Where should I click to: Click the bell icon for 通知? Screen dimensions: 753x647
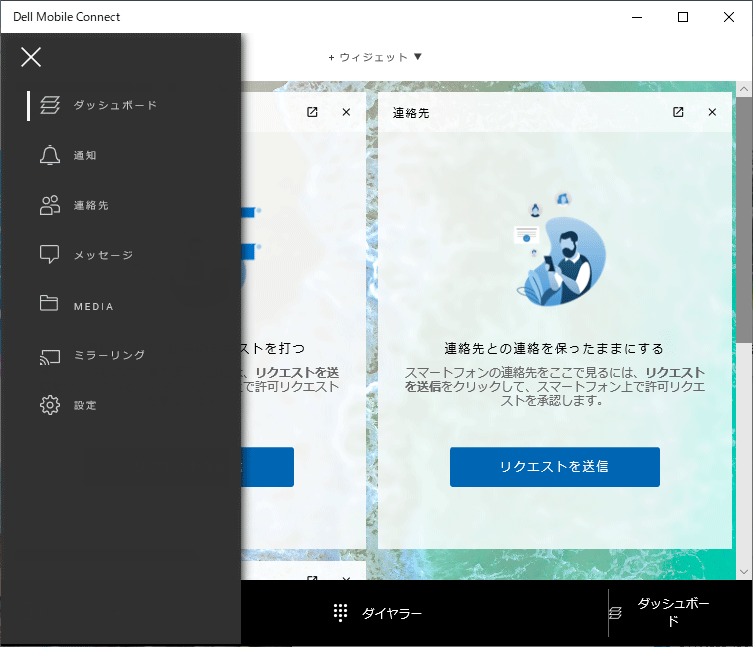click(50, 155)
